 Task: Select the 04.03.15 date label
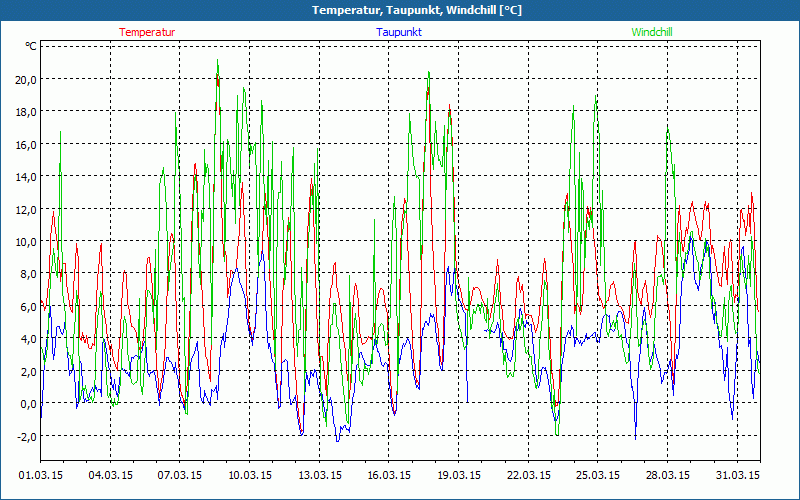[x=111, y=475]
